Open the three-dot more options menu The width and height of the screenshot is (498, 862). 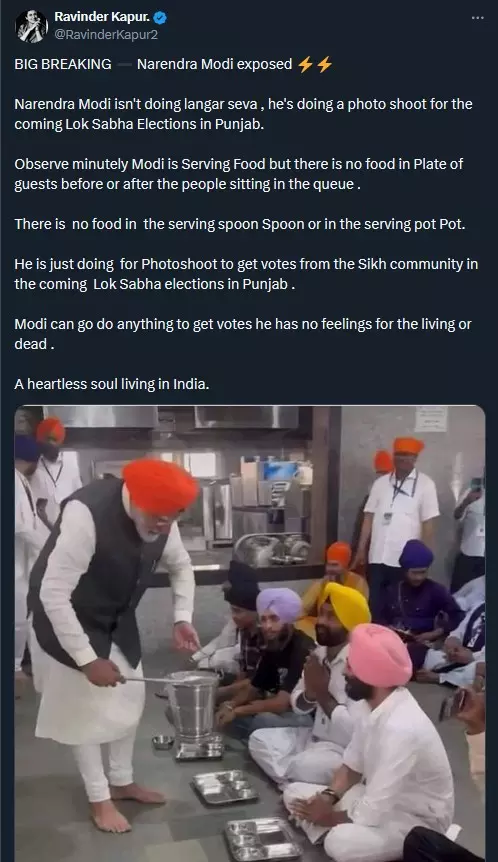[478, 18]
